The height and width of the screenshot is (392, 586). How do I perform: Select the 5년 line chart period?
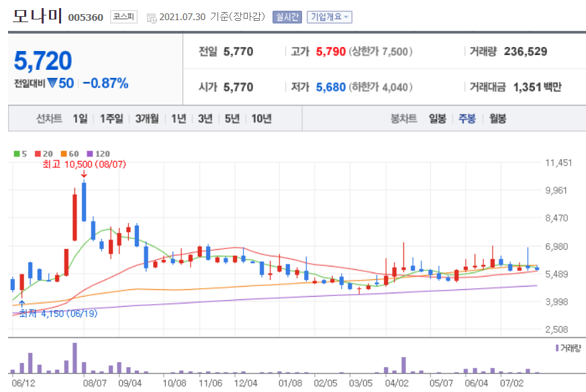(232, 119)
